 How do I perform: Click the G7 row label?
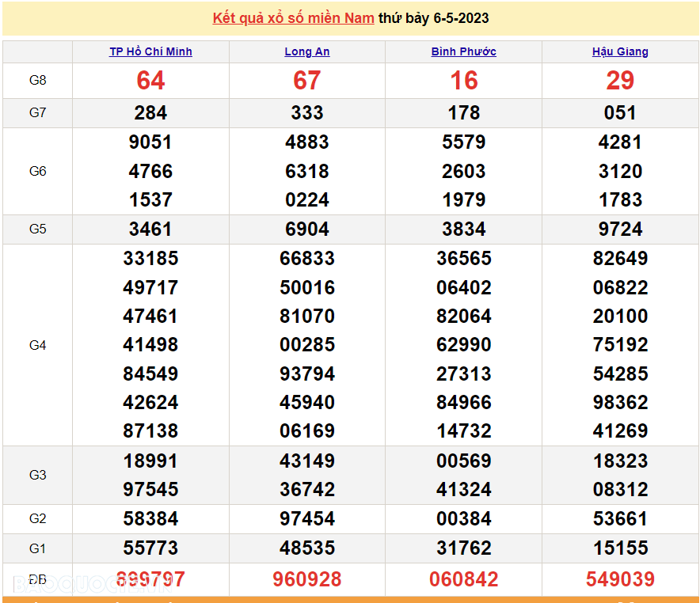coord(36,112)
